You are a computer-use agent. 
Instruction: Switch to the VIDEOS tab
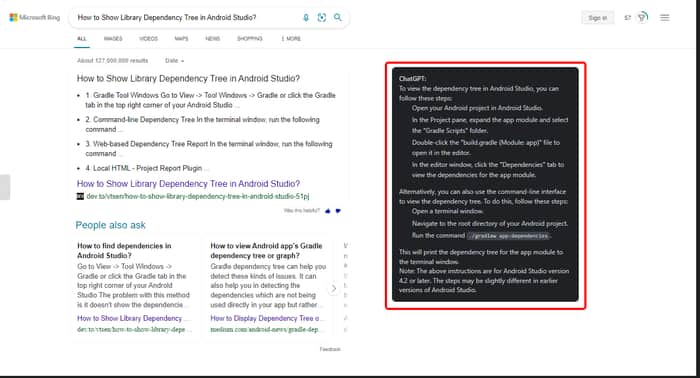(x=149, y=39)
